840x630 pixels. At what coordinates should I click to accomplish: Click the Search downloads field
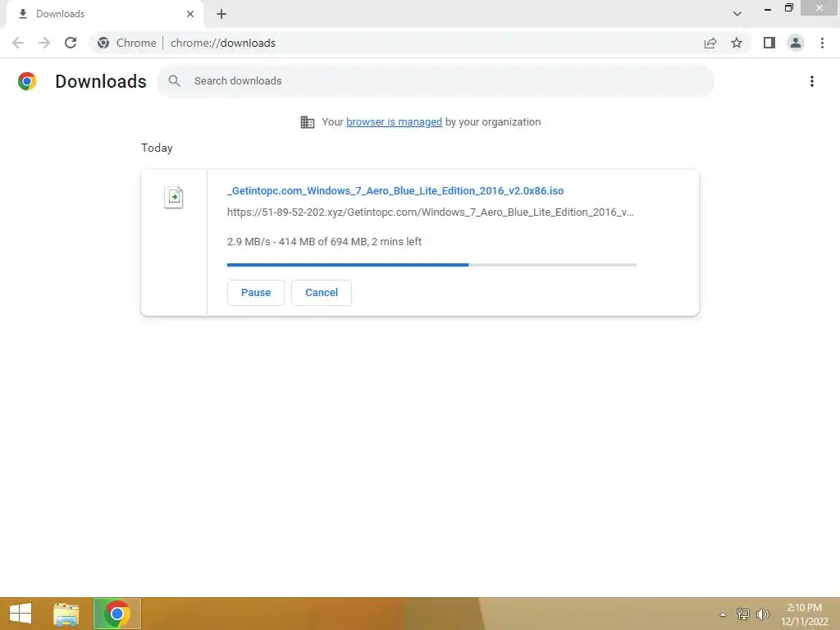coord(436,81)
